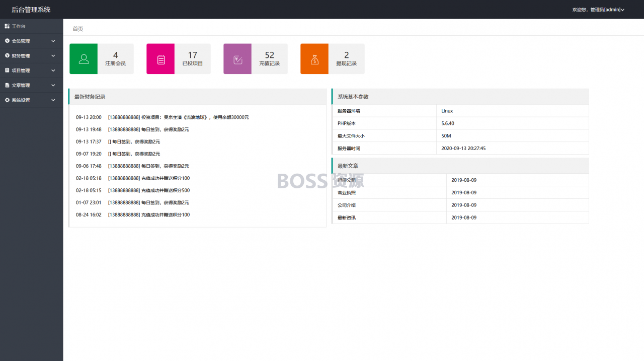Viewport: 644px width, 361px height.
Task: Click the green registered members user icon
Action: [84, 59]
